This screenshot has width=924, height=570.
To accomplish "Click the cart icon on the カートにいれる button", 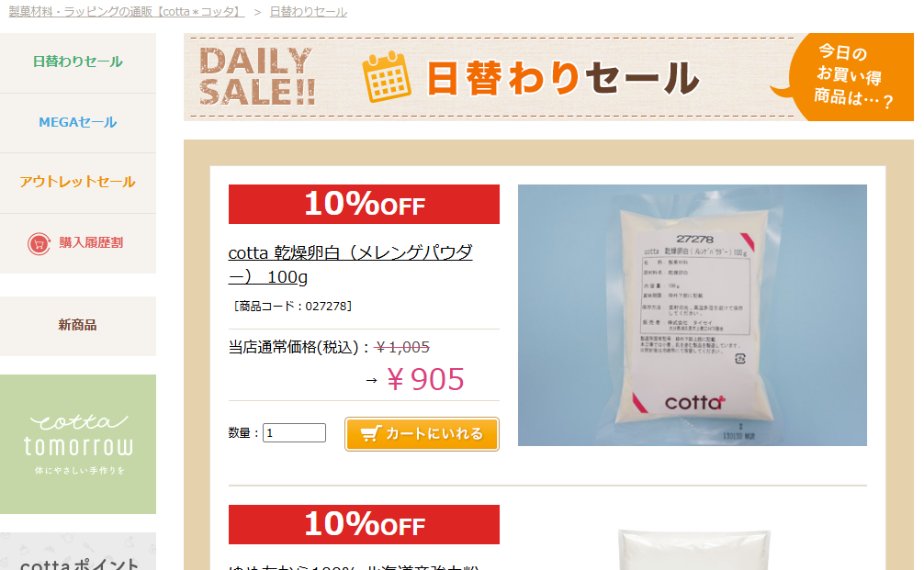I will click(x=371, y=434).
